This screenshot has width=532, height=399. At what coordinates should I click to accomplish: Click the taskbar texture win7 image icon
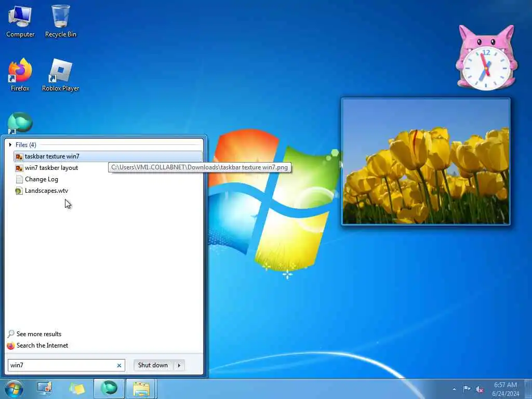(19, 156)
